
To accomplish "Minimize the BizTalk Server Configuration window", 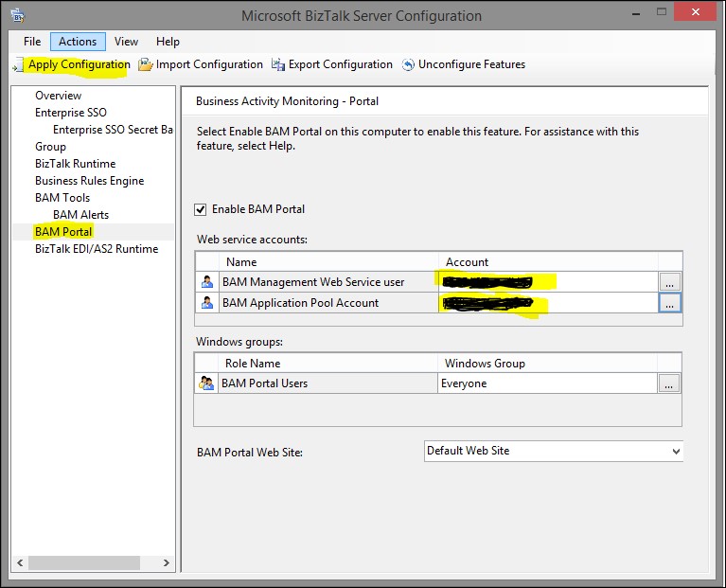I will tap(636, 13).
